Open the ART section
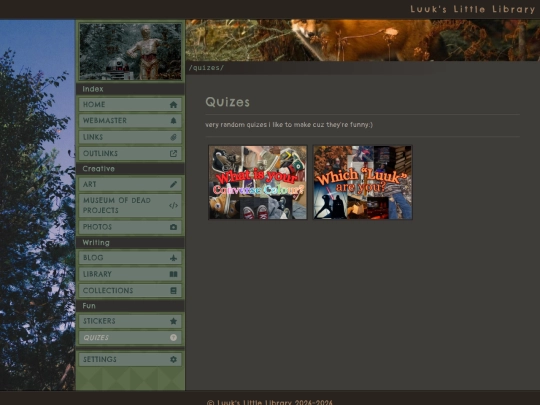Image resolution: width=540 pixels, height=405 pixels. pyautogui.click(x=130, y=184)
